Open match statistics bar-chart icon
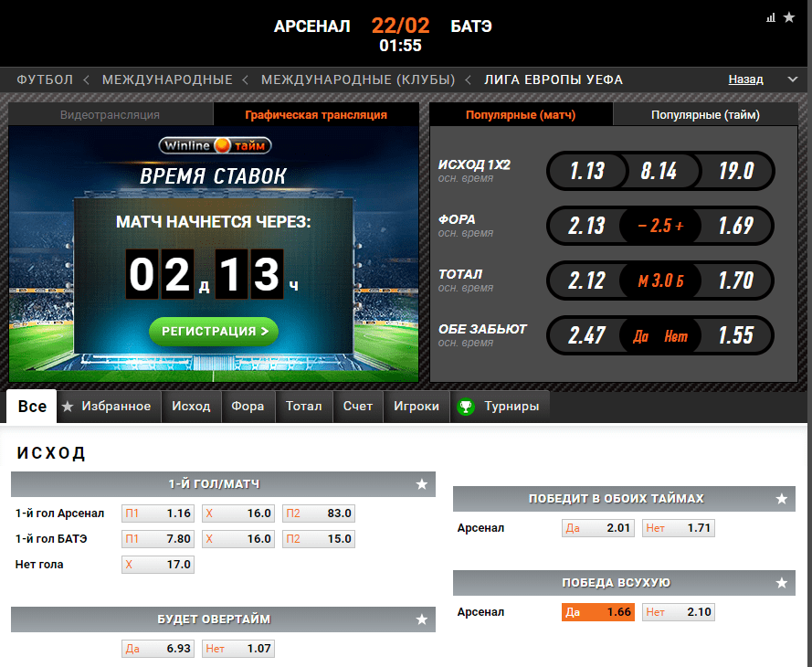 point(771,17)
